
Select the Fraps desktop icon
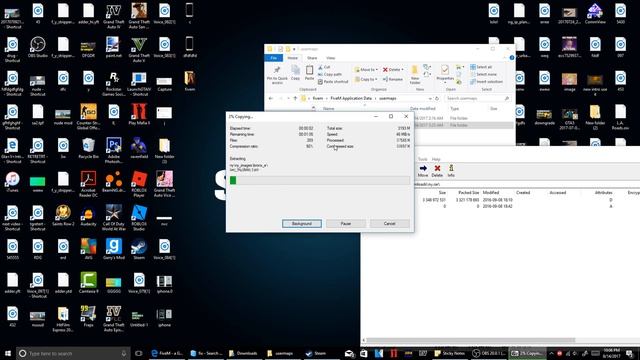88,317
